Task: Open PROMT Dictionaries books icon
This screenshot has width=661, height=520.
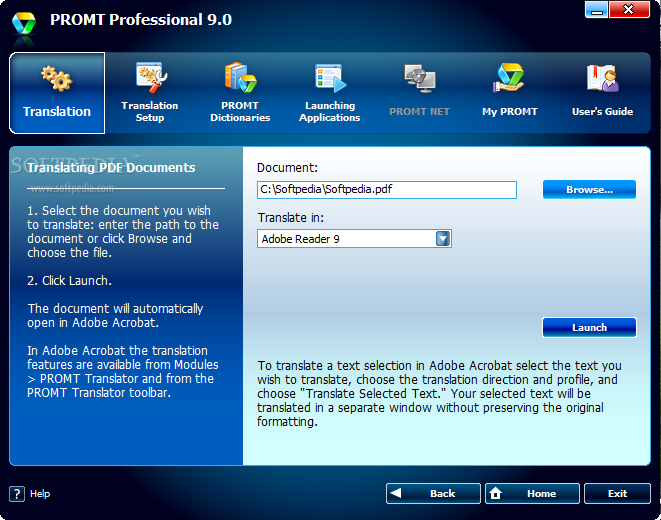Action: pyautogui.click(x=240, y=78)
